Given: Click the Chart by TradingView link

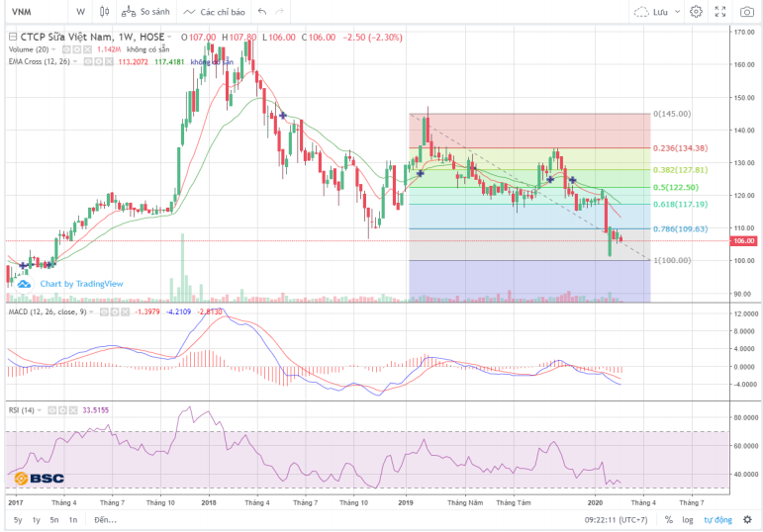Looking at the screenshot, I should 81,284.
